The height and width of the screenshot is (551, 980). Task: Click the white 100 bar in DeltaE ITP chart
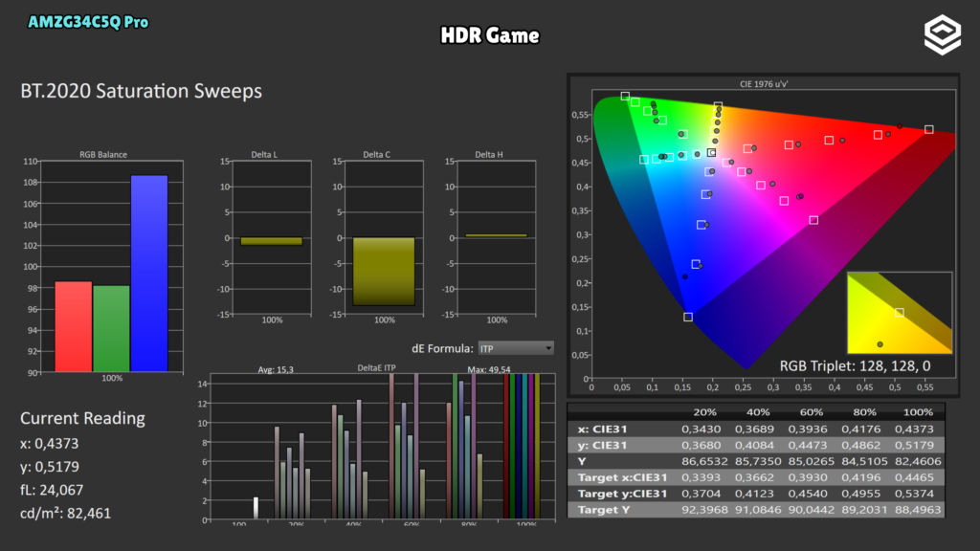(256, 508)
